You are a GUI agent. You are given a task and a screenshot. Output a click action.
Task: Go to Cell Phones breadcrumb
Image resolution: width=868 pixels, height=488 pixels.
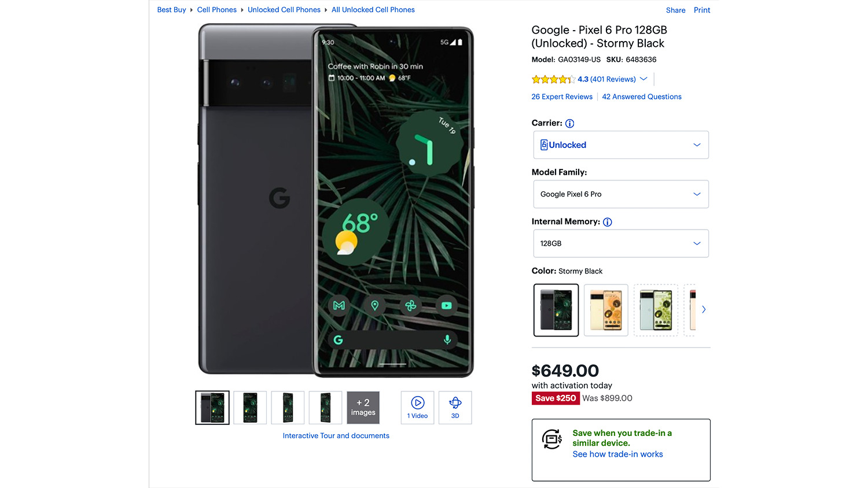216,10
